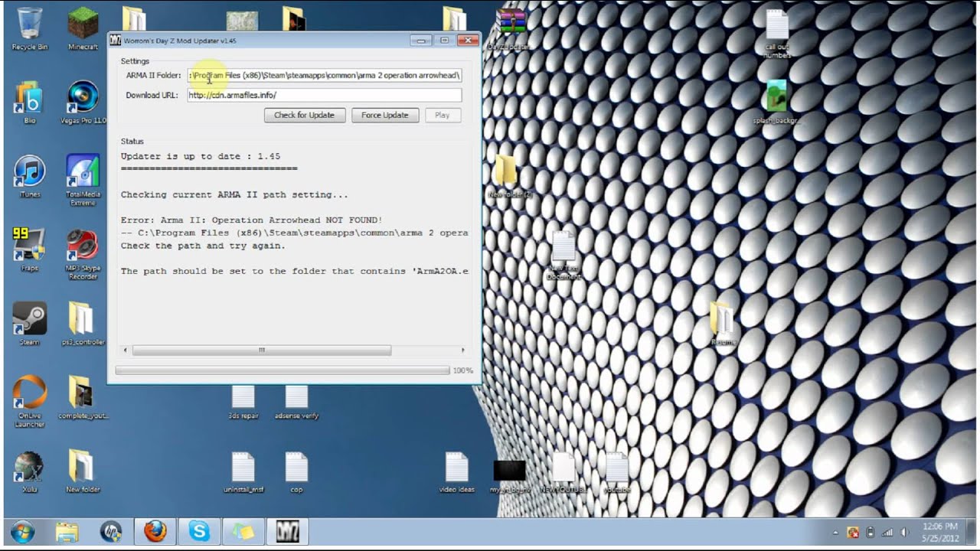Select the 'adsense verify' text file
The image size is (980, 551).
pyautogui.click(x=296, y=403)
